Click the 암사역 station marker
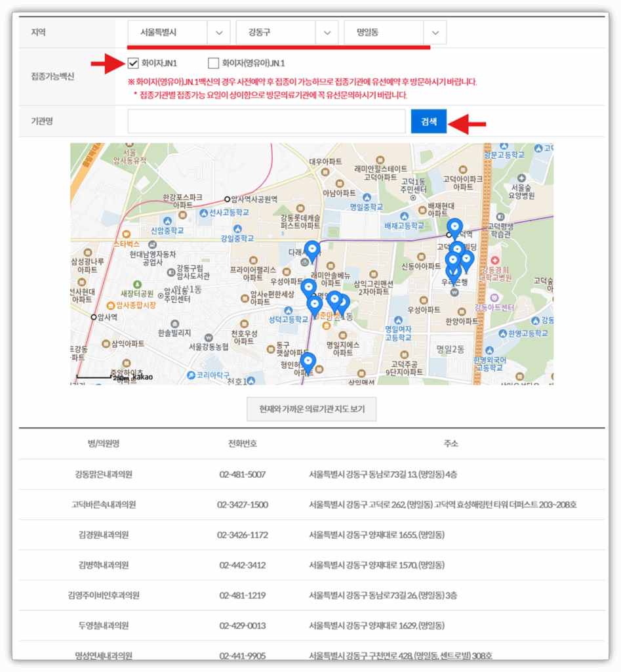The height and width of the screenshot is (672, 621). 94,317
